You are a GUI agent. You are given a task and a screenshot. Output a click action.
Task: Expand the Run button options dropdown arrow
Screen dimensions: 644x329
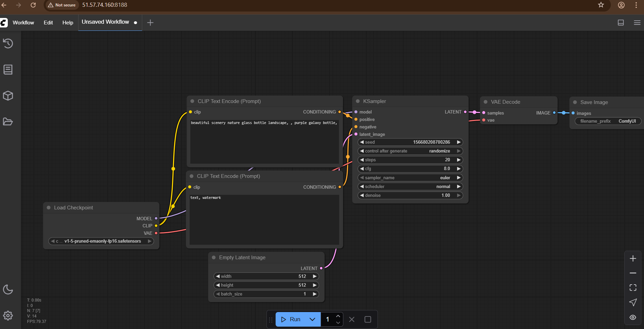click(312, 320)
